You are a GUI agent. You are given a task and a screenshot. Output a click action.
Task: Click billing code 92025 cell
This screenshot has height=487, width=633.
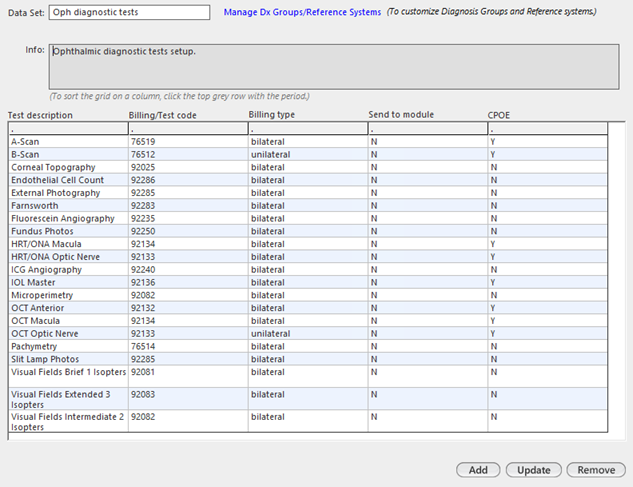pos(188,167)
